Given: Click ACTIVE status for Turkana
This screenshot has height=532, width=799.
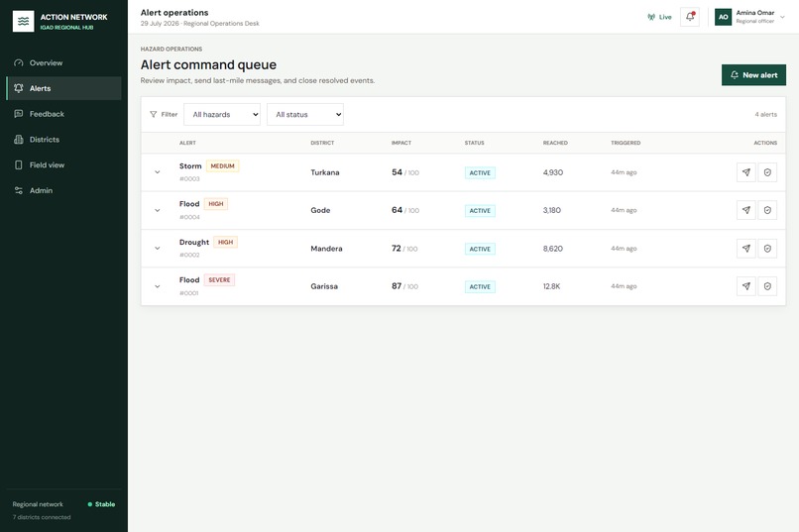Looking at the screenshot, I should 480,172.
